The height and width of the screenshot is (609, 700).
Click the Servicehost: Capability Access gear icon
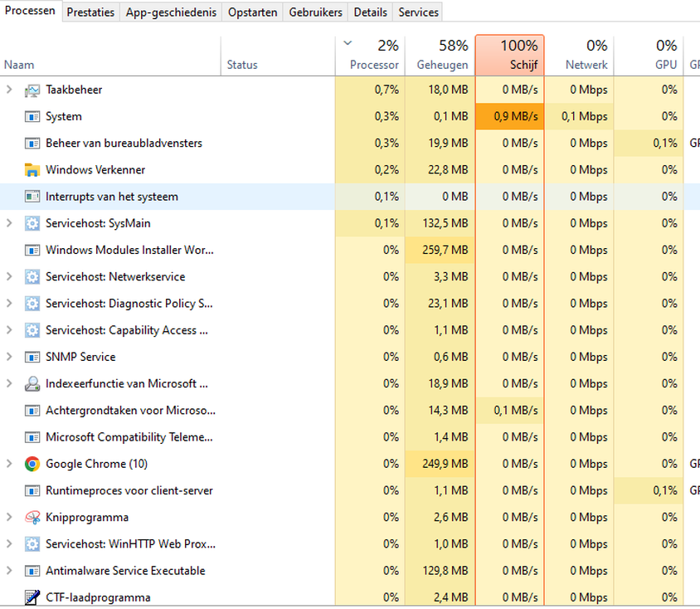click(32, 330)
